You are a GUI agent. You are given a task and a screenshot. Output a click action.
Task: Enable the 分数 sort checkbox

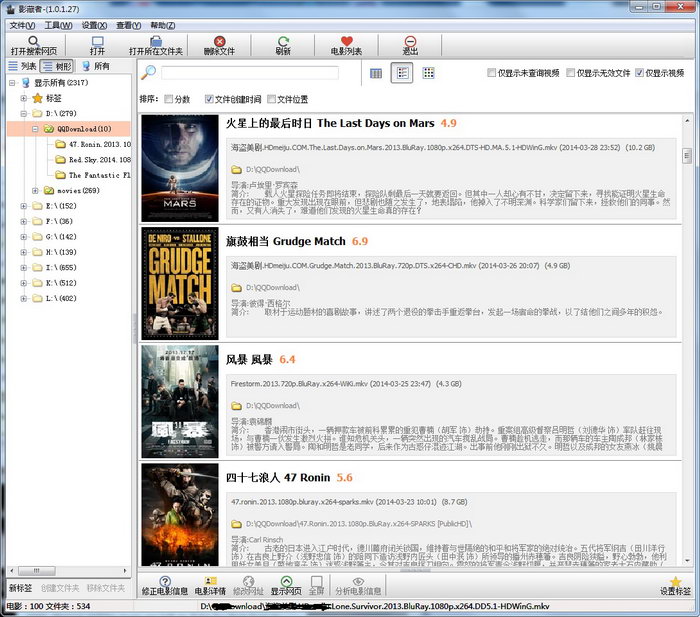(x=170, y=100)
